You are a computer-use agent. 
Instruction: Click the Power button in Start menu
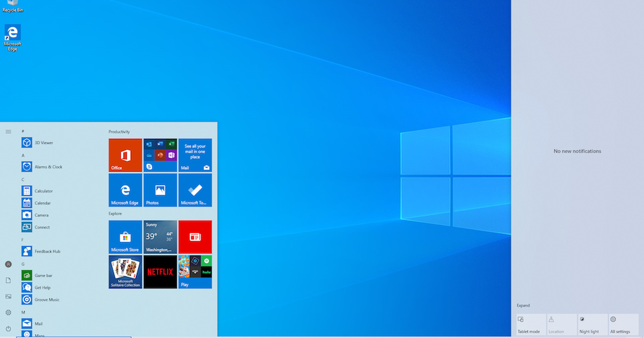click(x=8, y=329)
